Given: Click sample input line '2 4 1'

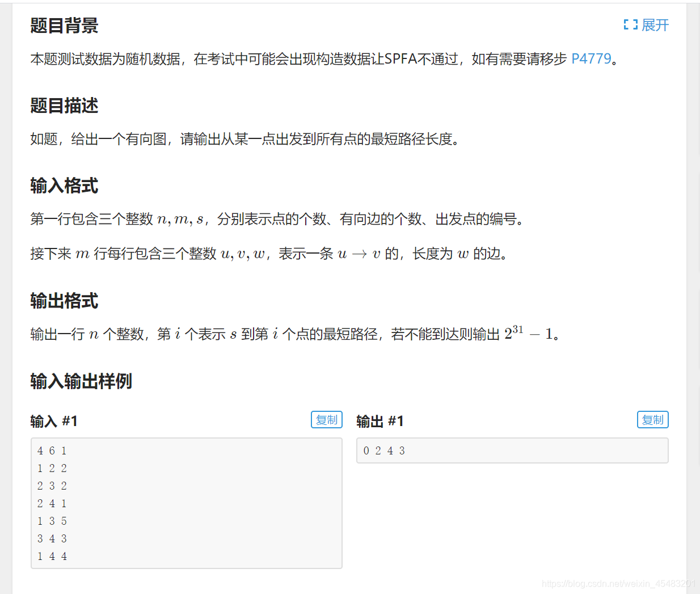Looking at the screenshot, I should 52,504.
